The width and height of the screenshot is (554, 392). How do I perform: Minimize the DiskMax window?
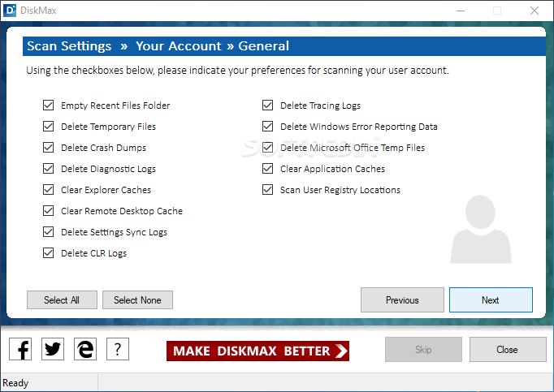point(461,11)
